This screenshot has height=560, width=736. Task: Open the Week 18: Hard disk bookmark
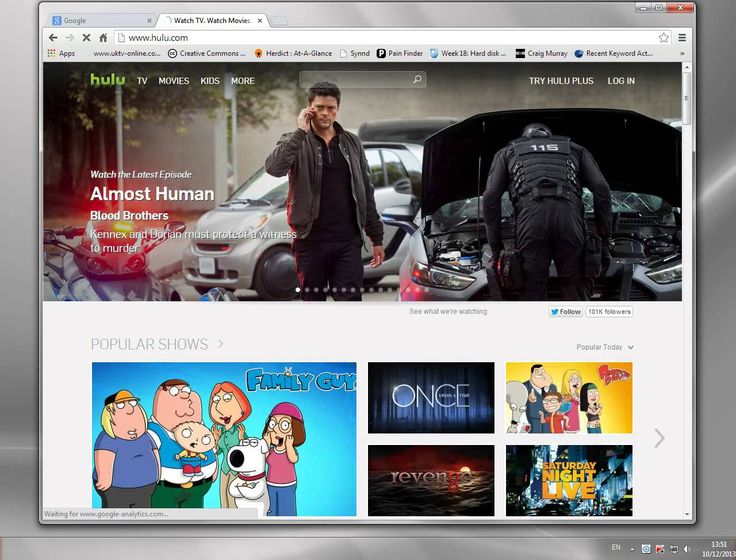[468, 54]
